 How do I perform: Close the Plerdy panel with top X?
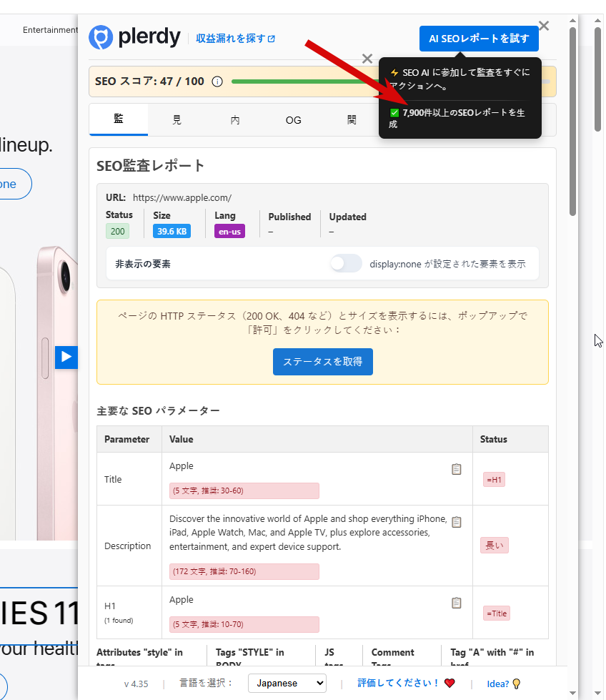point(544,26)
